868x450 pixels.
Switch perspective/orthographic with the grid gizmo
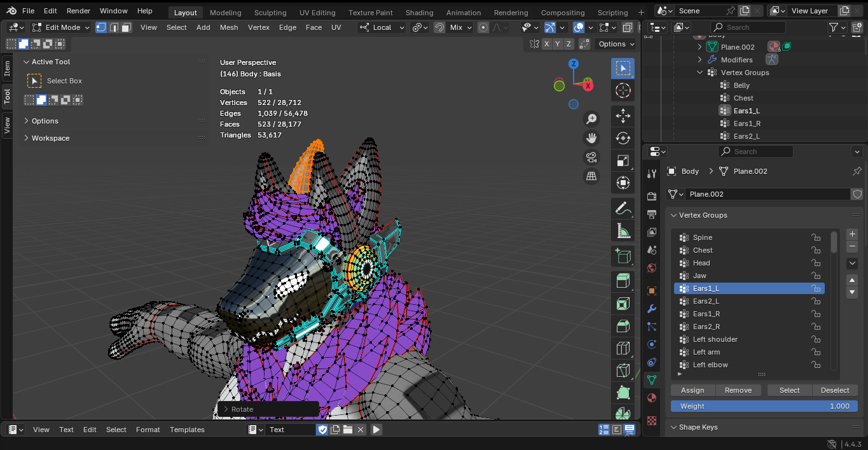point(591,176)
